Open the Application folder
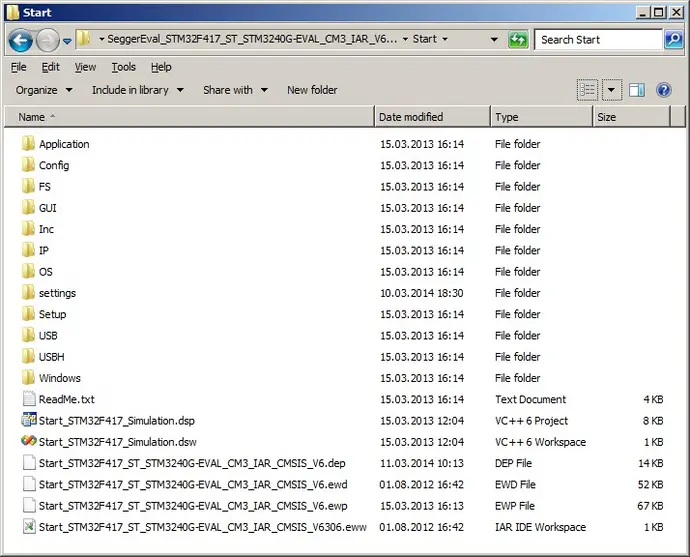The width and height of the screenshot is (690, 557). pos(64,144)
